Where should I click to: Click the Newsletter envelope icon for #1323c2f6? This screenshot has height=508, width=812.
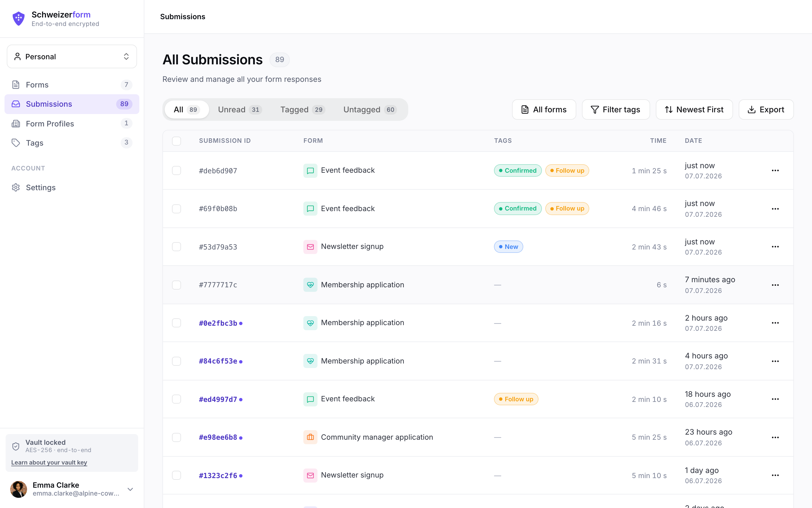(310, 476)
